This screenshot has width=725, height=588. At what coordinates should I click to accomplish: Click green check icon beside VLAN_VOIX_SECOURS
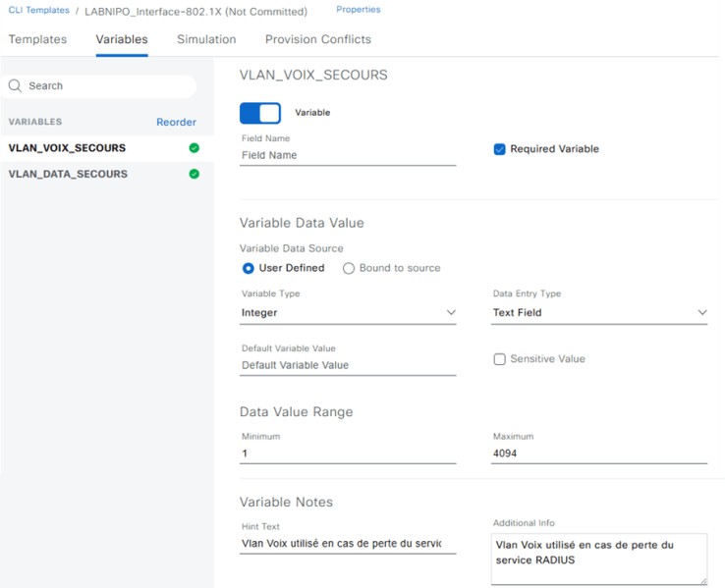(x=194, y=148)
